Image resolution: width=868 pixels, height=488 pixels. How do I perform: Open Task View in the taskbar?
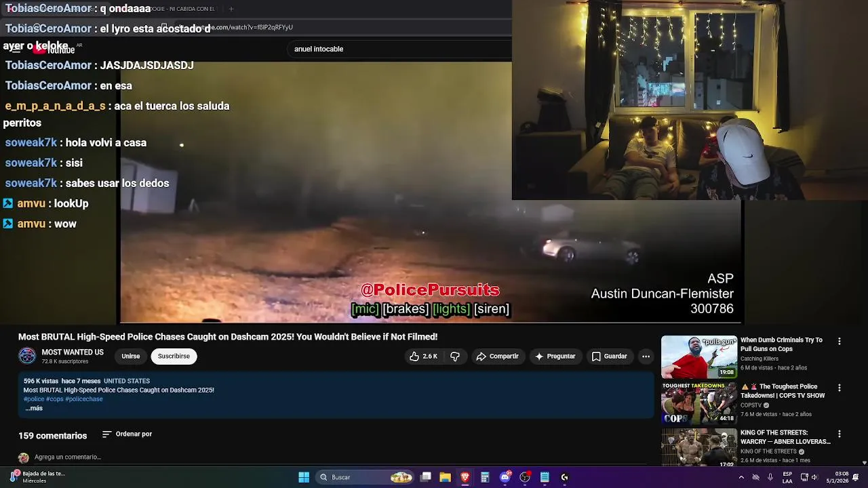pyautogui.click(x=426, y=477)
